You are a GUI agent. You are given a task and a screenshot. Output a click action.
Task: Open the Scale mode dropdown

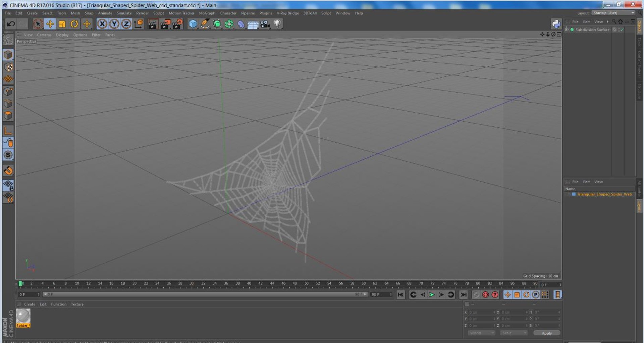(514, 333)
